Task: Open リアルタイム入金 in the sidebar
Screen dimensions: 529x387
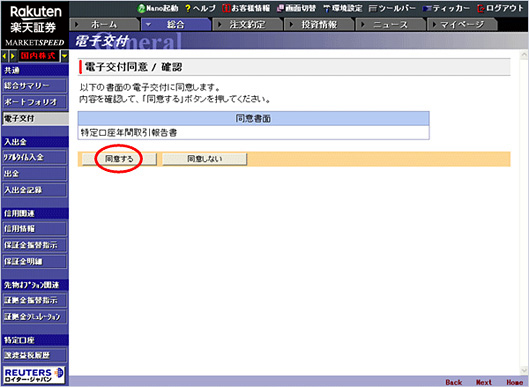Action: pyautogui.click(x=34, y=157)
